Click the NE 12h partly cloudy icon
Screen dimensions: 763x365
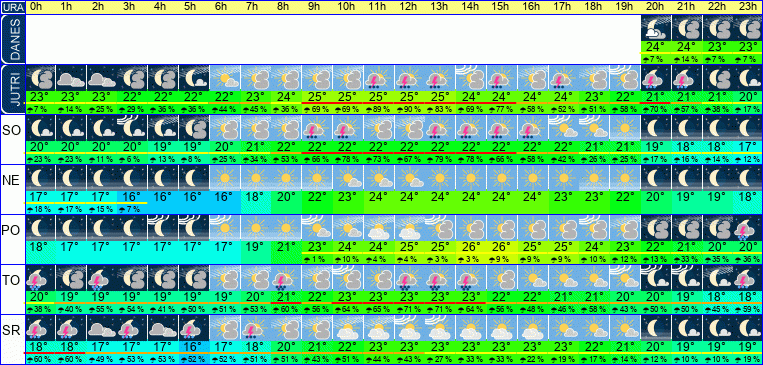point(409,178)
